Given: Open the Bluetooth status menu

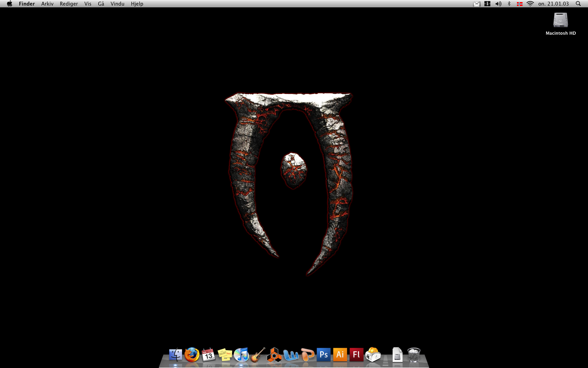Looking at the screenshot, I should click(x=509, y=4).
